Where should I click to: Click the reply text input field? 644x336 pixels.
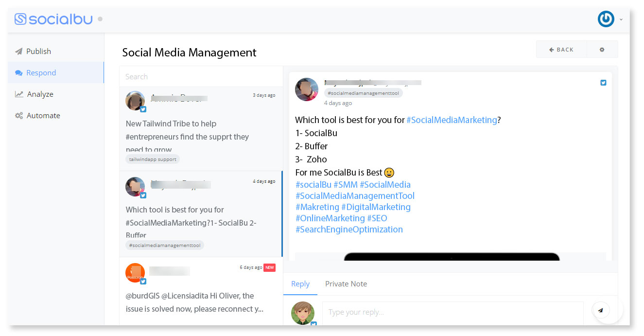tap(452, 312)
